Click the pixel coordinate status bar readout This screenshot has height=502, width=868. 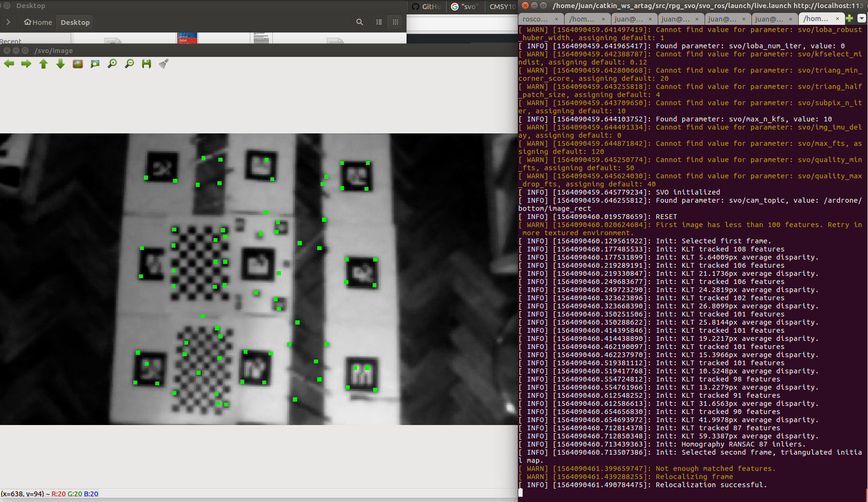coord(49,494)
